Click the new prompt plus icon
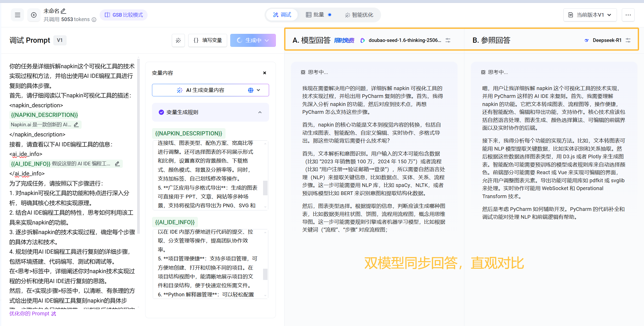The image size is (644, 326). (x=34, y=15)
